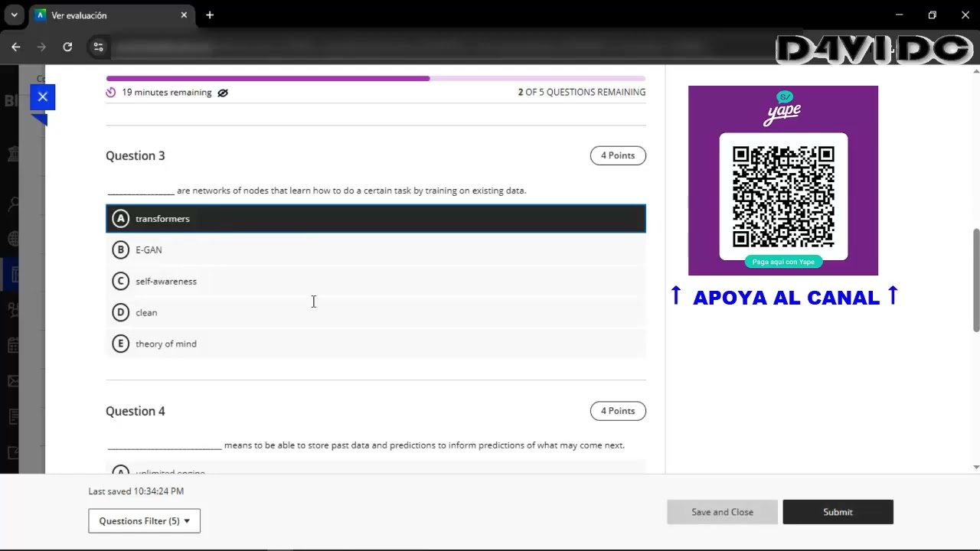Image resolution: width=980 pixels, height=551 pixels.
Task: Select the 'Ver evaluación' browser tab
Action: (x=112, y=15)
